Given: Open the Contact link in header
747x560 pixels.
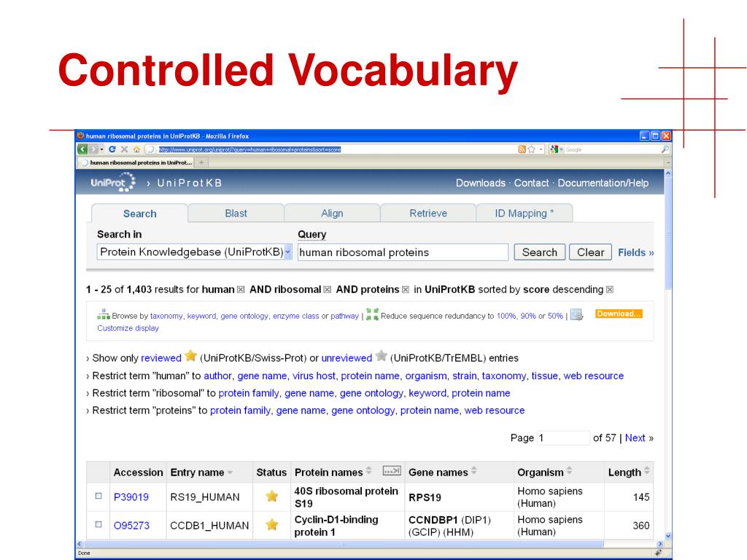Looking at the screenshot, I should (531, 183).
